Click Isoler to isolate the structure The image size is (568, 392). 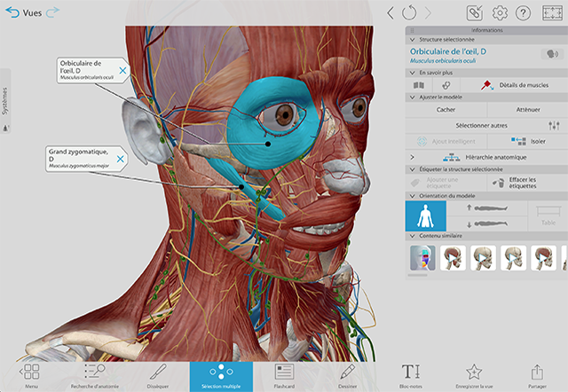(x=528, y=141)
